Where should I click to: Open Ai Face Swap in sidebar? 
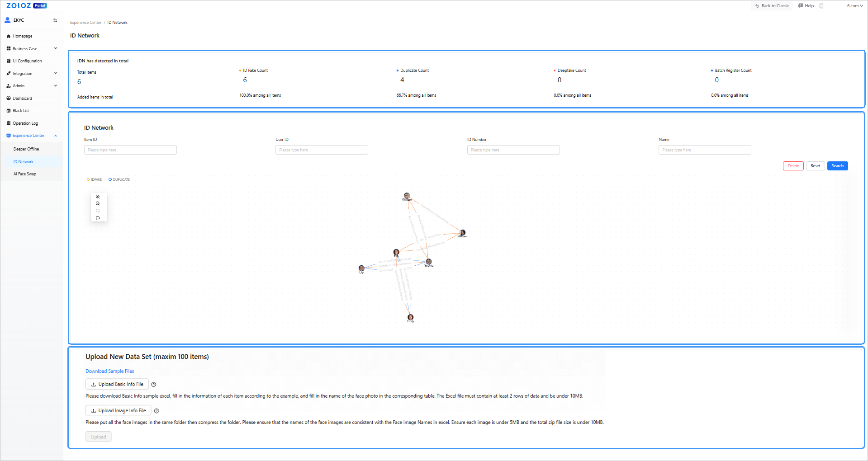25,174
